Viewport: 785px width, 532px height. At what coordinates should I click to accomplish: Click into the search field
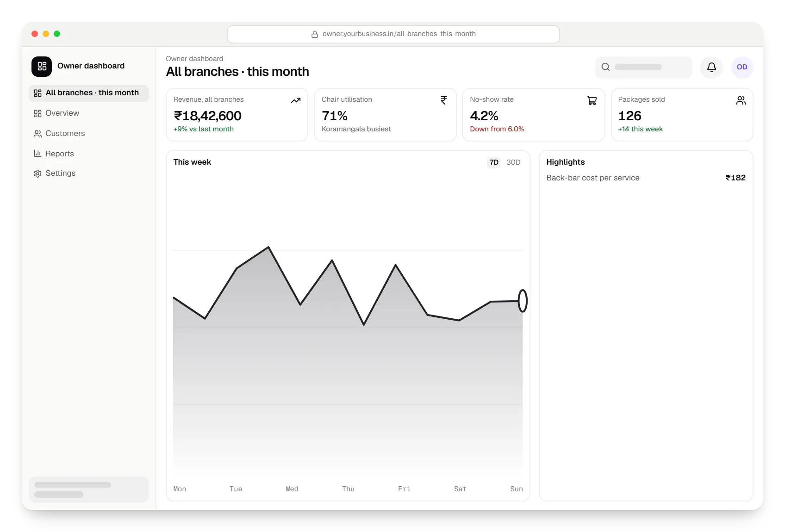coord(644,67)
